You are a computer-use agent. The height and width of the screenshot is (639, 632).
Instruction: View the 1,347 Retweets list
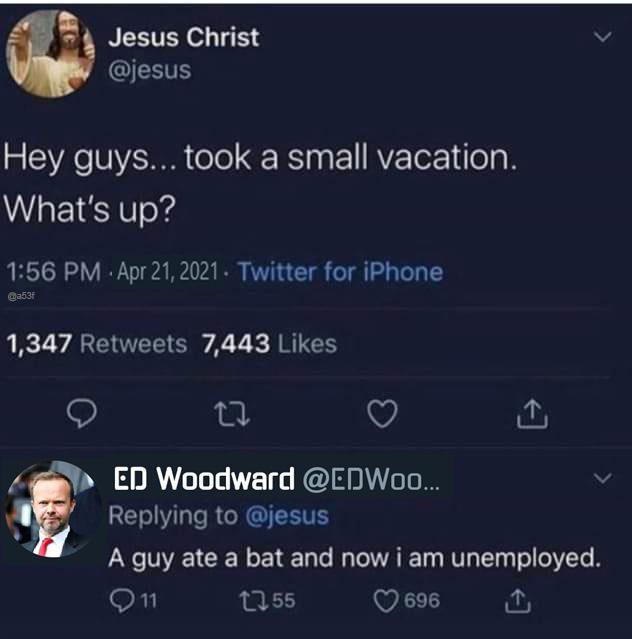coord(97,344)
